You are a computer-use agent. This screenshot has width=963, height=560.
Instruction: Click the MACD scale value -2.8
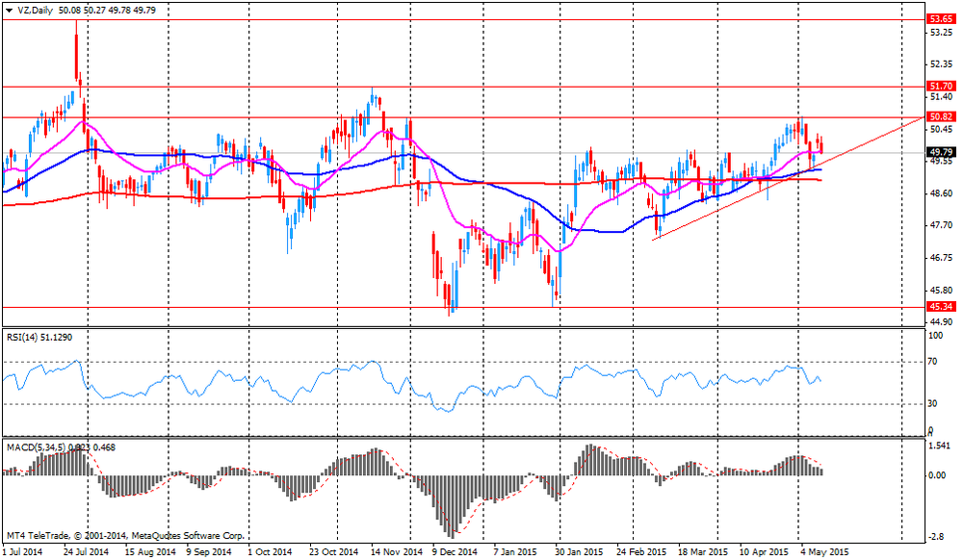coord(937,537)
